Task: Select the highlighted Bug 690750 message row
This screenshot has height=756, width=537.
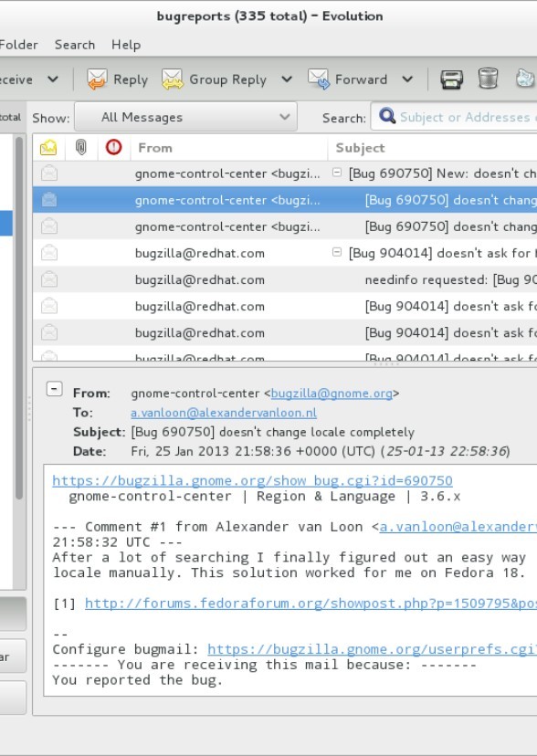Action: point(284,200)
